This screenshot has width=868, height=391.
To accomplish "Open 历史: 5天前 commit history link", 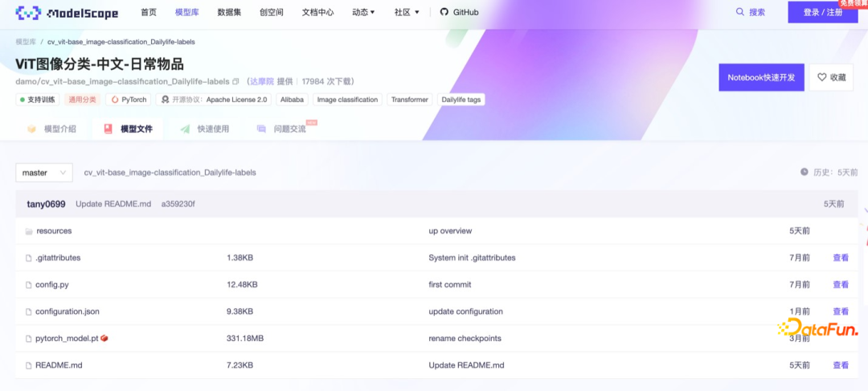I will tap(829, 172).
